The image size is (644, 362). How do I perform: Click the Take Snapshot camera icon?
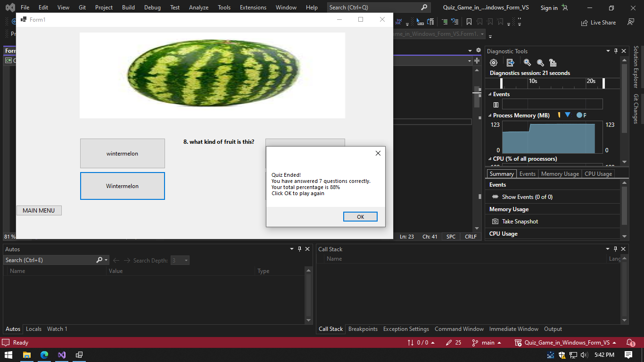495,221
